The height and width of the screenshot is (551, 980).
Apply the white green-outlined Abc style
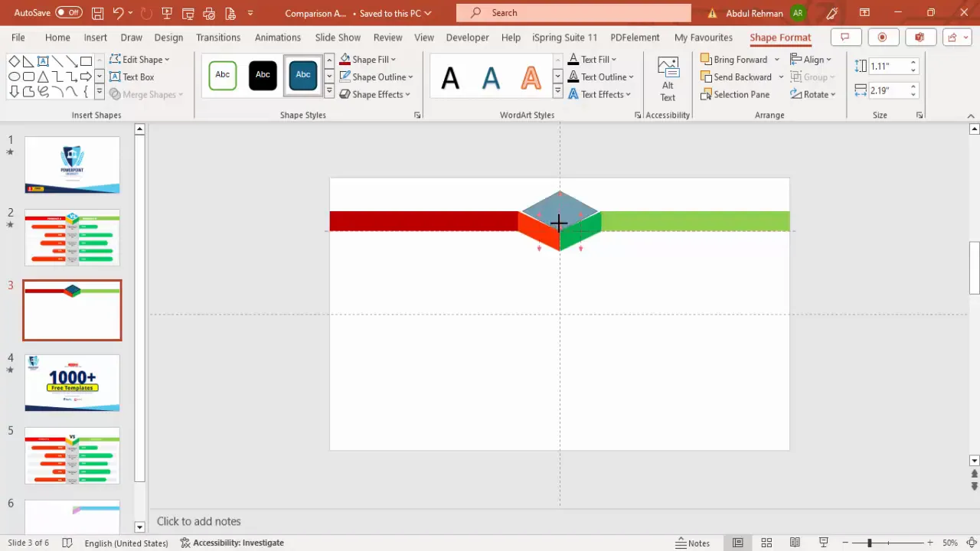click(x=223, y=75)
